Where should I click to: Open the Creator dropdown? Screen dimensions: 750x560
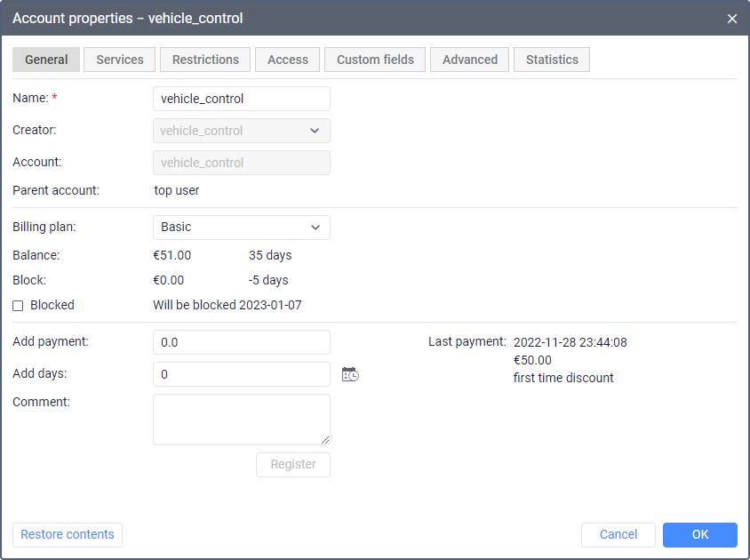coord(242,131)
